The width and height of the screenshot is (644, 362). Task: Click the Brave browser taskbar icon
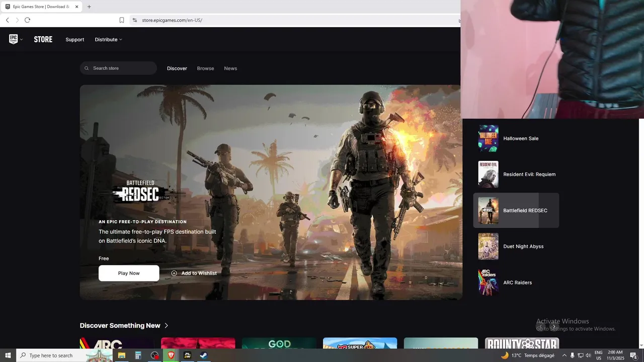[171, 355]
